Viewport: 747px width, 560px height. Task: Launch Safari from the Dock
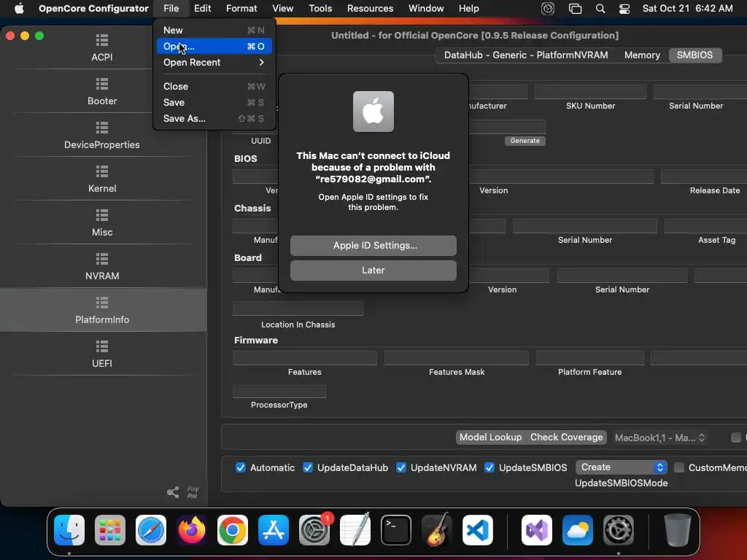[151, 530]
